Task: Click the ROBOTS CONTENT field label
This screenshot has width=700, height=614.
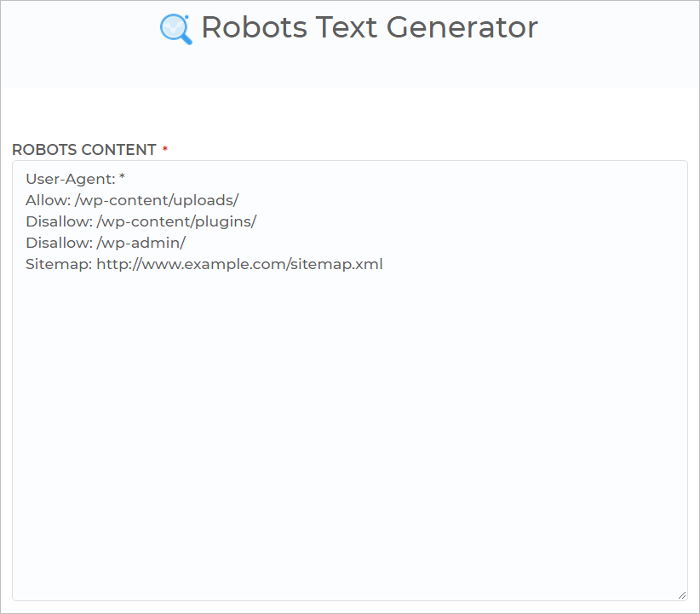Action: point(84,150)
